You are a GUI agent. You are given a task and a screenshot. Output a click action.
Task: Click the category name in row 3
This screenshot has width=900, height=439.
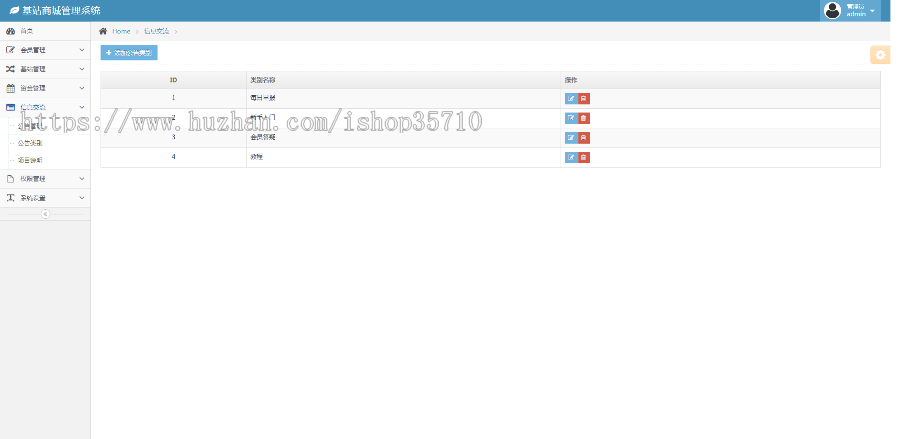(263, 137)
